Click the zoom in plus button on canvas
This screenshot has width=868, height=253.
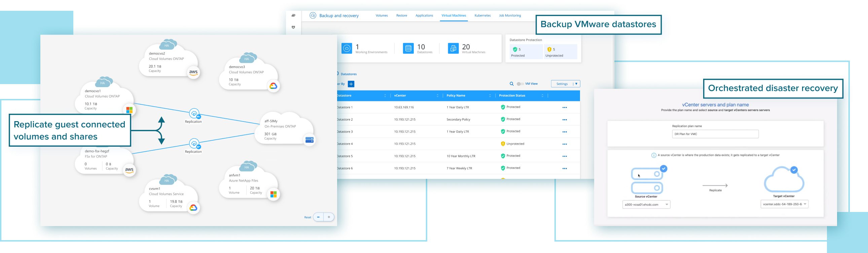pos(329,217)
